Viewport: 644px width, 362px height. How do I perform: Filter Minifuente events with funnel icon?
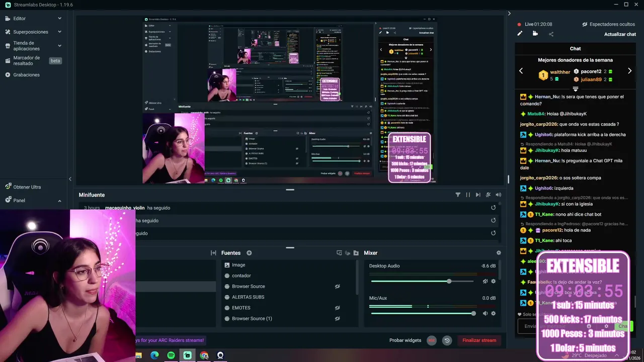point(458,195)
